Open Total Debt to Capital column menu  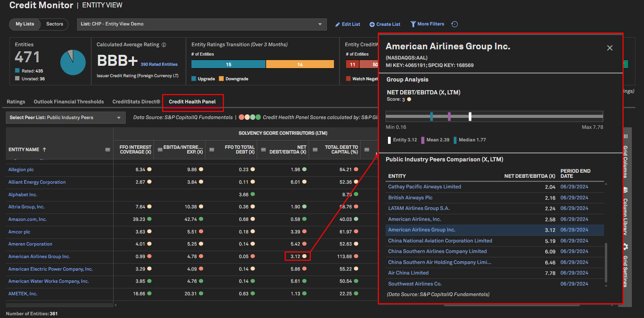coord(315,150)
